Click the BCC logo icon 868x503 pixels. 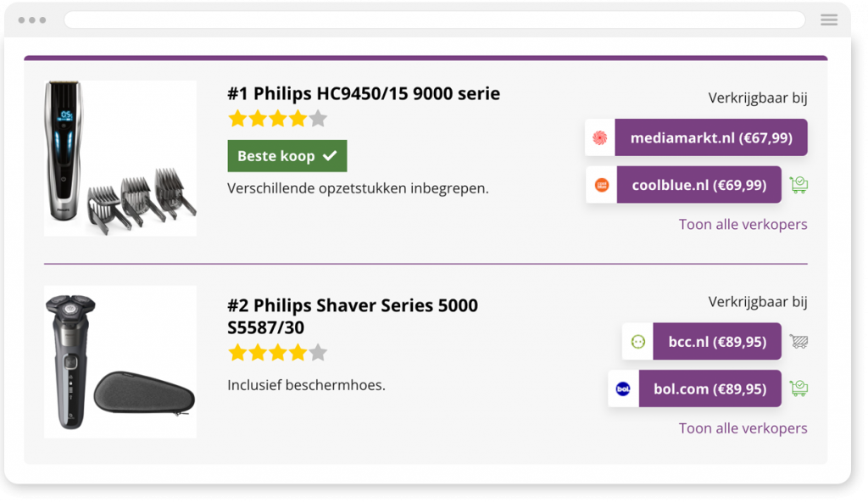(638, 342)
